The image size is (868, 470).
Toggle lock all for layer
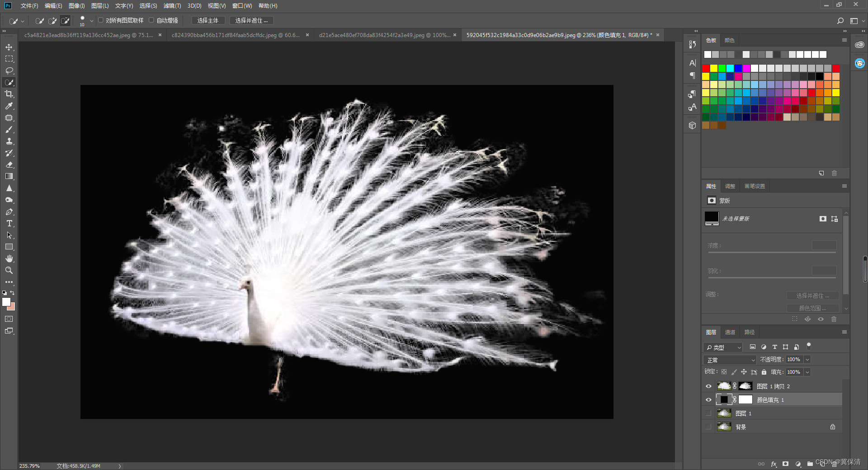click(x=764, y=372)
